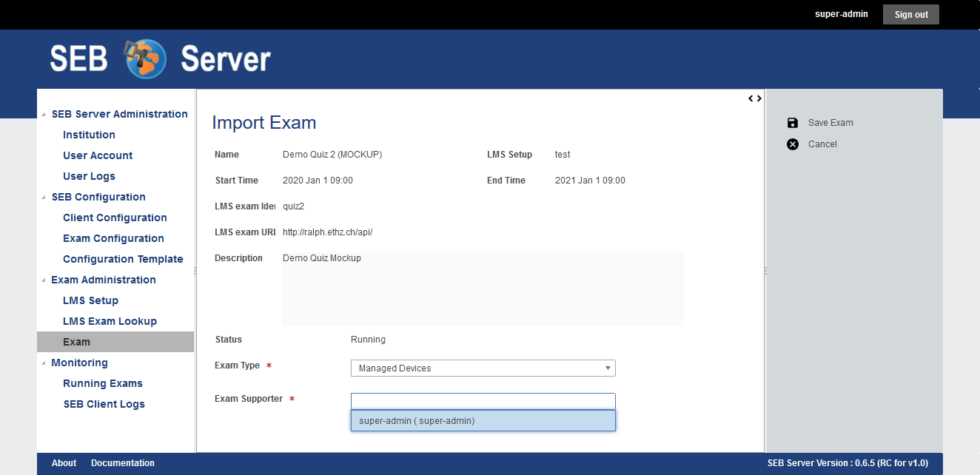Collapse the Monitoring section
The image size is (980, 475).
43,363
